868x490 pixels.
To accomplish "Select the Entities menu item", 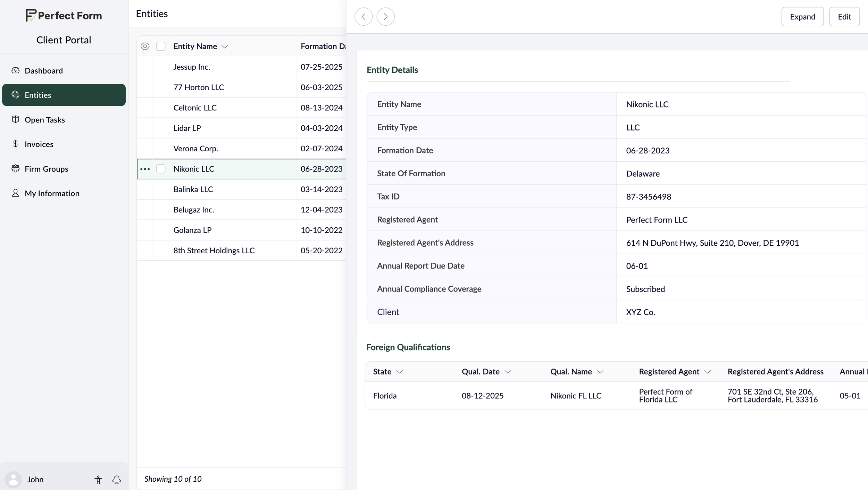I will click(x=64, y=95).
